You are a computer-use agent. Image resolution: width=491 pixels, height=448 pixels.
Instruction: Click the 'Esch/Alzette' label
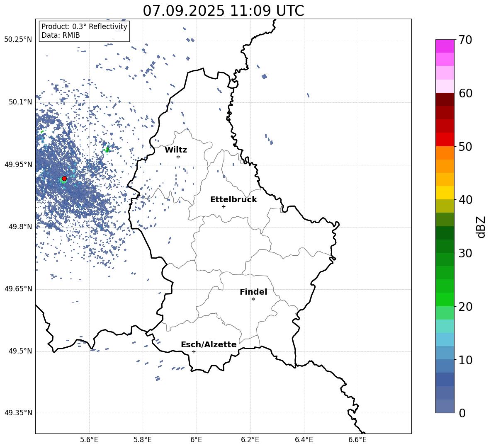[209, 344]
